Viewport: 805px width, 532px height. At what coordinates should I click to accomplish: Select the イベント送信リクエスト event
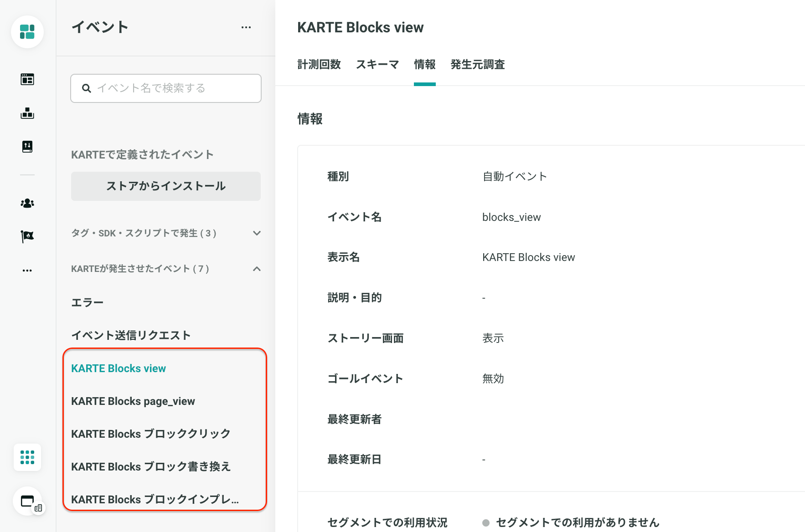[x=131, y=335]
